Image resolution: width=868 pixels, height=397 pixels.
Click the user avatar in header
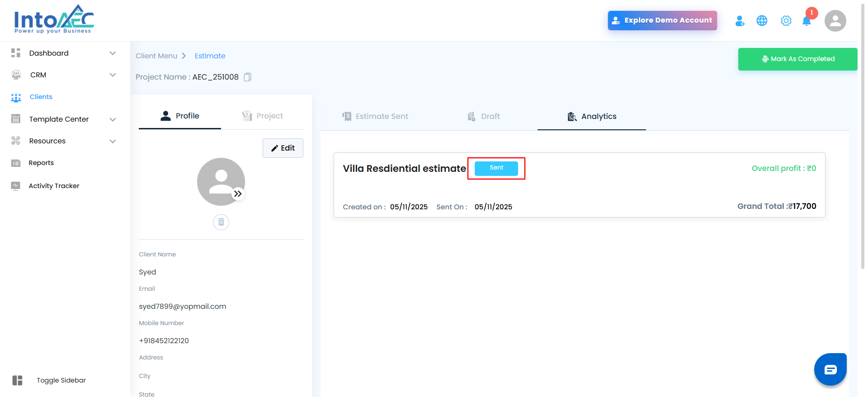835,21
